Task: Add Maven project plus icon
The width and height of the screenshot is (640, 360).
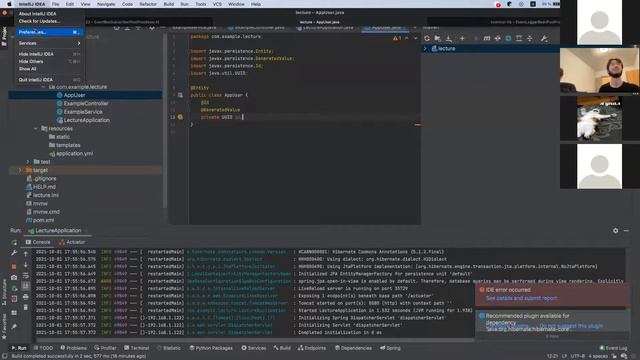Action: (462, 38)
